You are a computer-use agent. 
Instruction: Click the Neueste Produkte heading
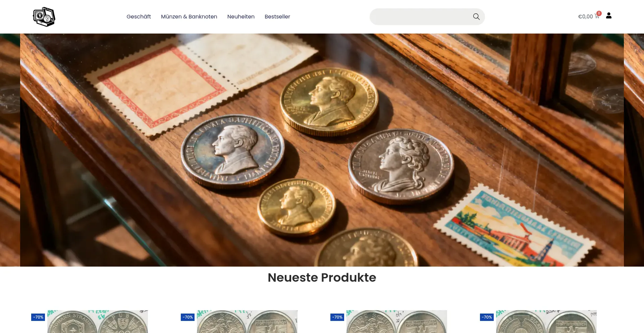pos(322,278)
